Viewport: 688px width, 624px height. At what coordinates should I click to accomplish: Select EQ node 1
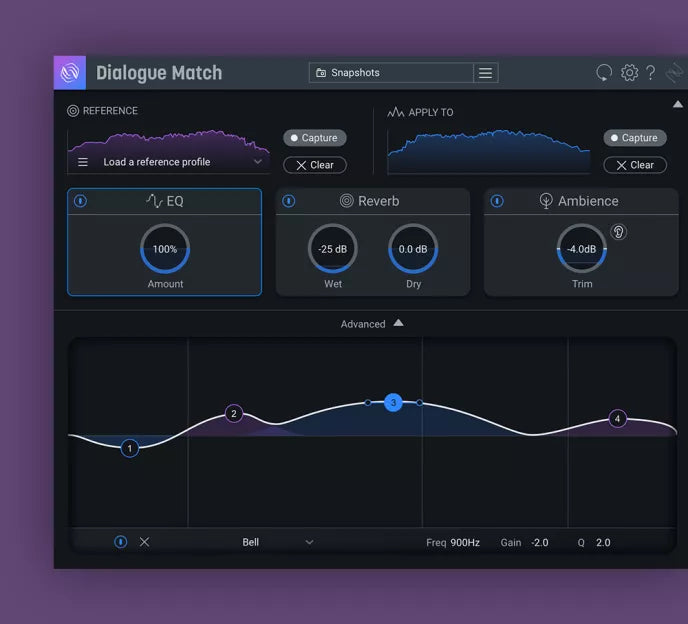tap(129, 448)
